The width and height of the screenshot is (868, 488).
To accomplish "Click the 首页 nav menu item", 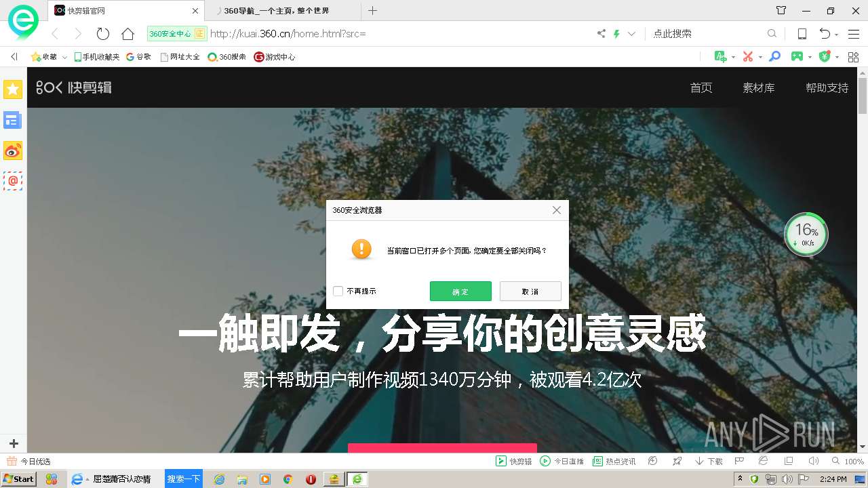I will tap(701, 87).
